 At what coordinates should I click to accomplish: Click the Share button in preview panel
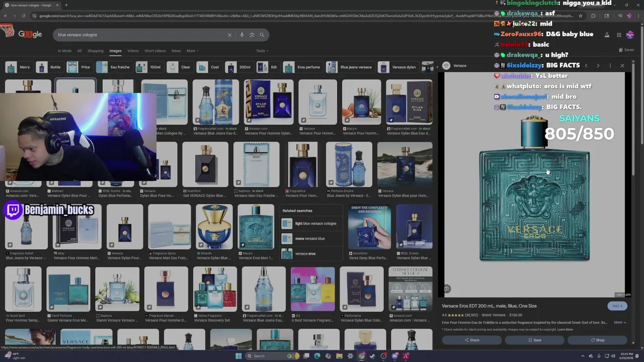472,340
